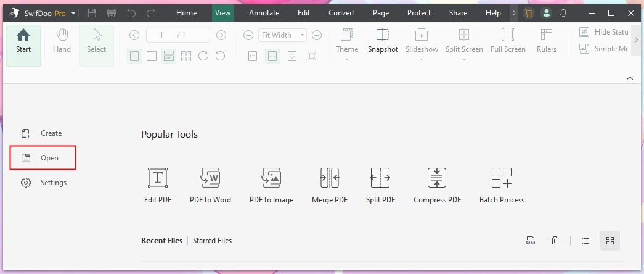Click the trash icon to clear recent files

[x=555, y=241]
